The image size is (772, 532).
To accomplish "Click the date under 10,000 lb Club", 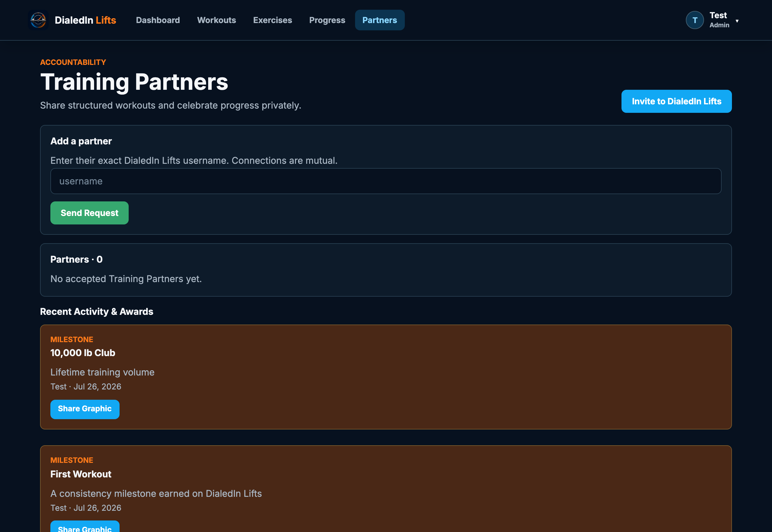I will 97,386.
